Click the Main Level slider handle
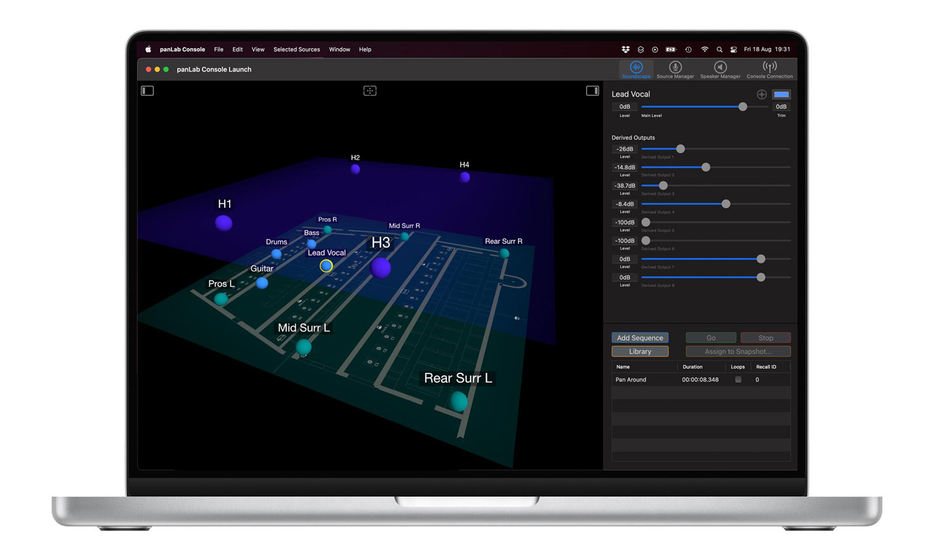Screen dimensions: 934x560 coord(743,107)
